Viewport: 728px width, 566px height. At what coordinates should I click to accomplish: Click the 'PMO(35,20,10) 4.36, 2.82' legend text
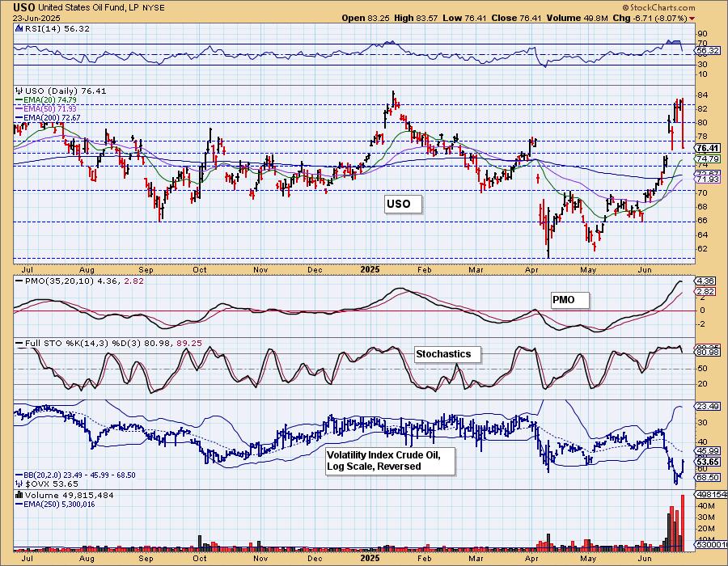(84, 281)
